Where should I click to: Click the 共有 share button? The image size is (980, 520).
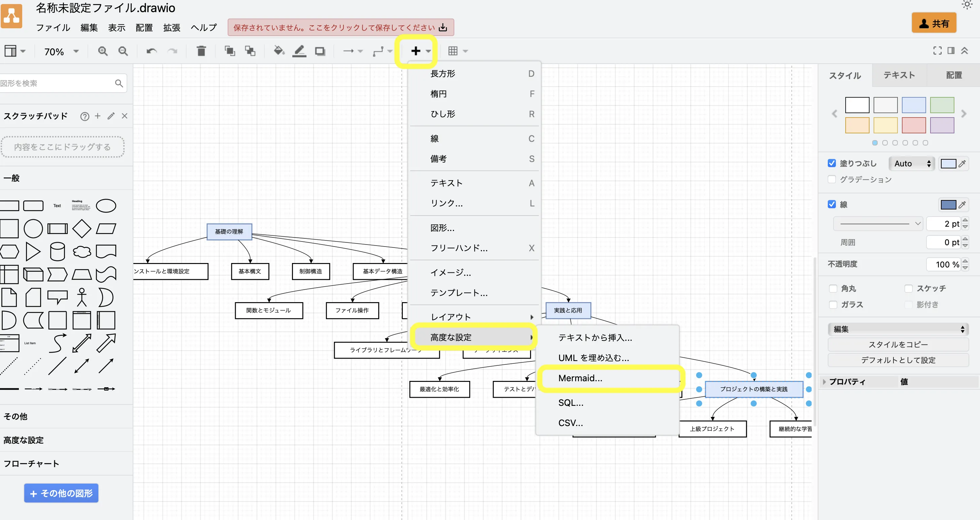pos(934,24)
